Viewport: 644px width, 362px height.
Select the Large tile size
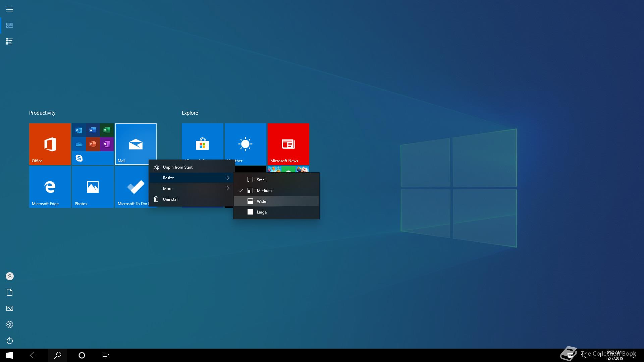coord(276,212)
